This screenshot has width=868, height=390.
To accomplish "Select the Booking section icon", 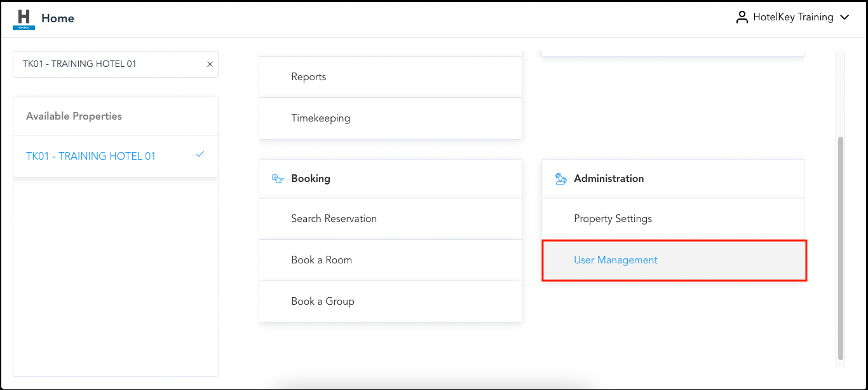I will [x=277, y=178].
